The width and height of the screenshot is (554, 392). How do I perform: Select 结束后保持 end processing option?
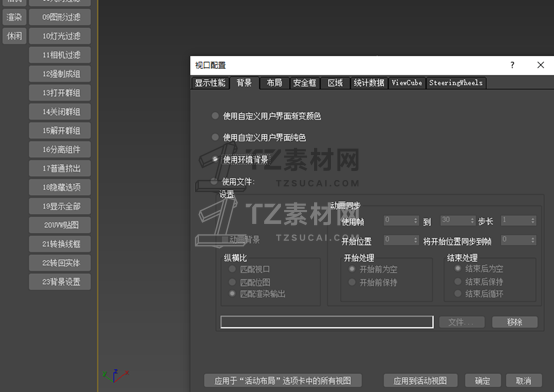click(x=458, y=282)
